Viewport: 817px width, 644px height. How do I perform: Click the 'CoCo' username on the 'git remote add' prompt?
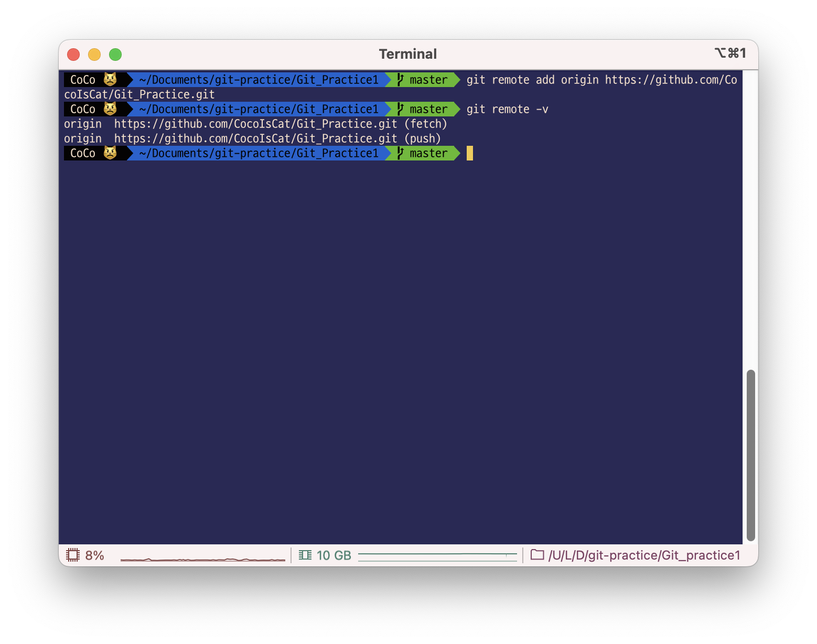(83, 80)
